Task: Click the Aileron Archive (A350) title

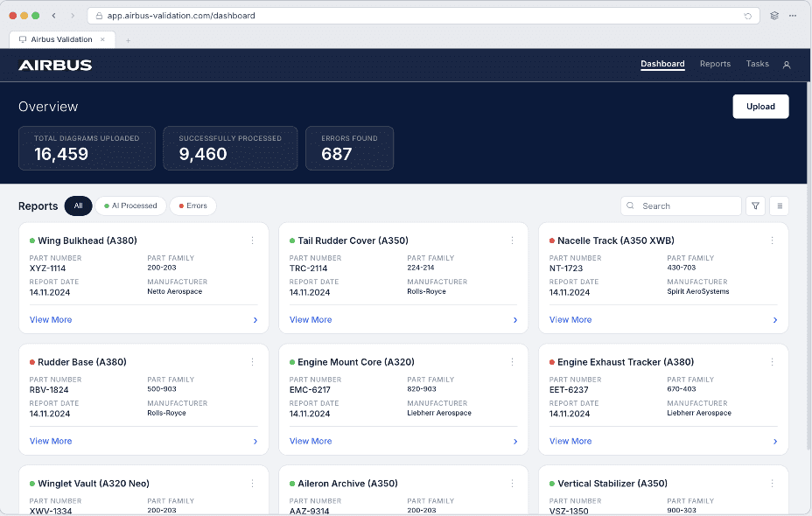Action: coord(348,484)
